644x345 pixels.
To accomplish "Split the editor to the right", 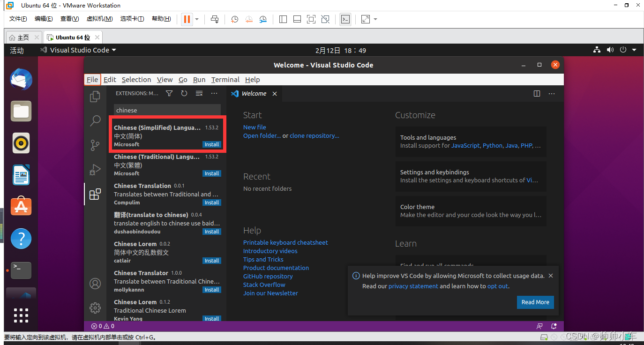I will click(537, 93).
